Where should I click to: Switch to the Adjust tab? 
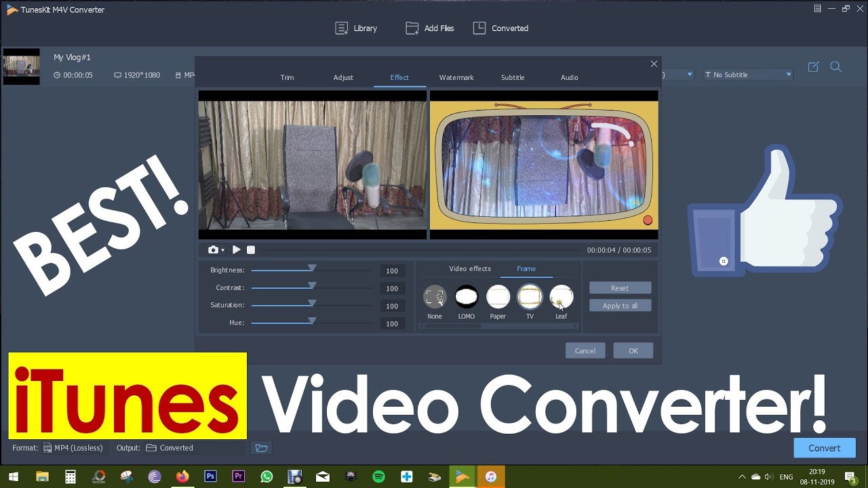pyautogui.click(x=343, y=77)
